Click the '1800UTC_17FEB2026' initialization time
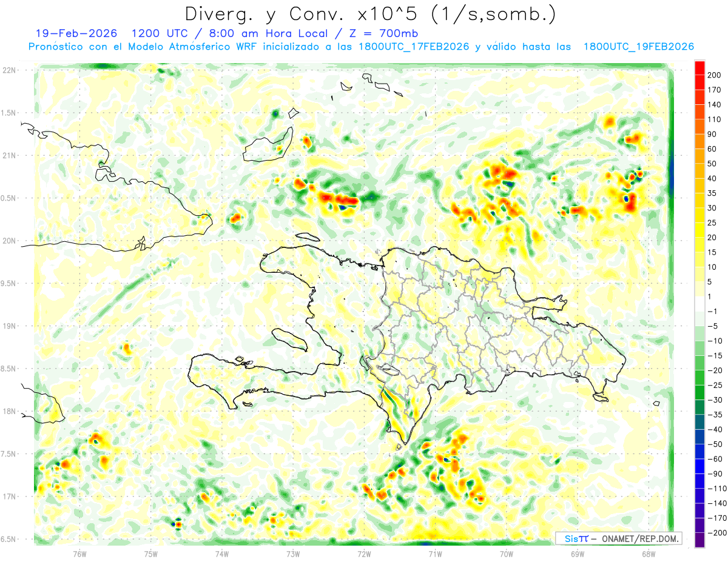 point(414,47)
